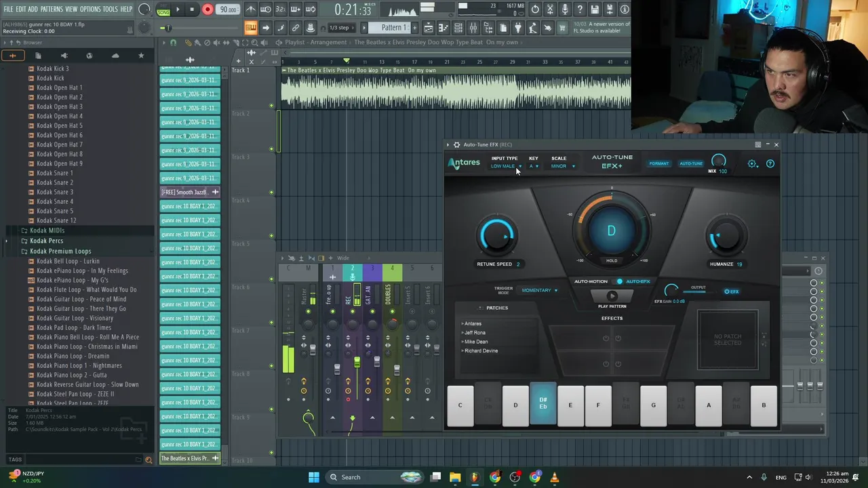Open Auto-Tune Scale dropdown MINOR

click(562, 166)
